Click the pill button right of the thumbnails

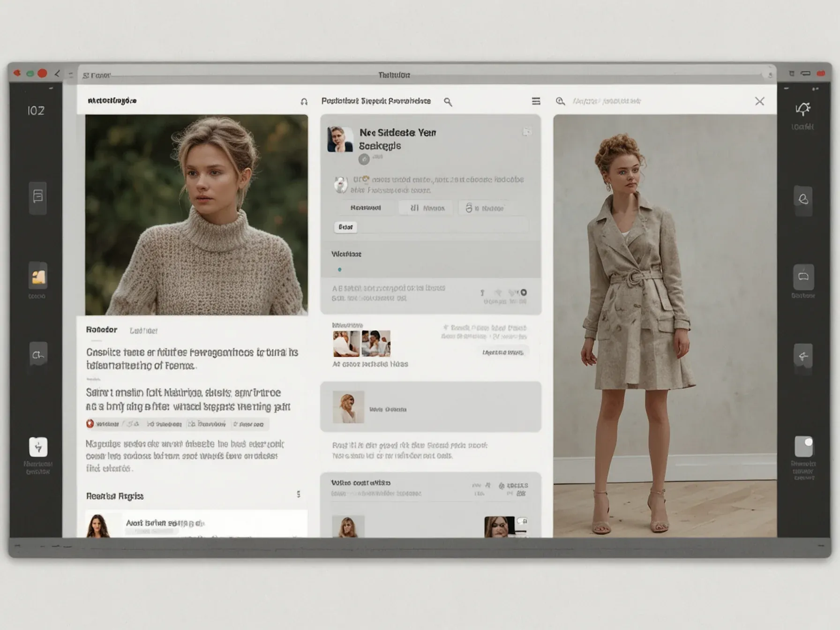click(x=502, y=352)
